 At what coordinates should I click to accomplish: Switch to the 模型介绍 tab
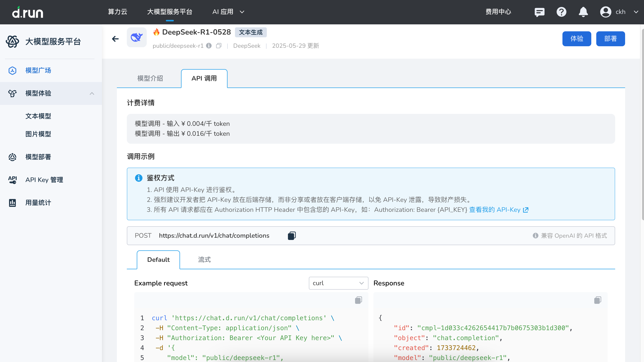coord(150,79)
